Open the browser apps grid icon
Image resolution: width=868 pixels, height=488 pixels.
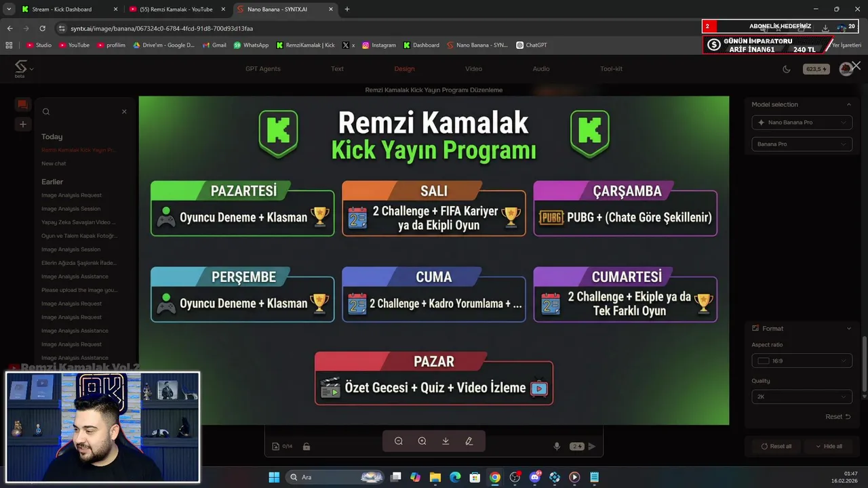(x=9, y=45)
